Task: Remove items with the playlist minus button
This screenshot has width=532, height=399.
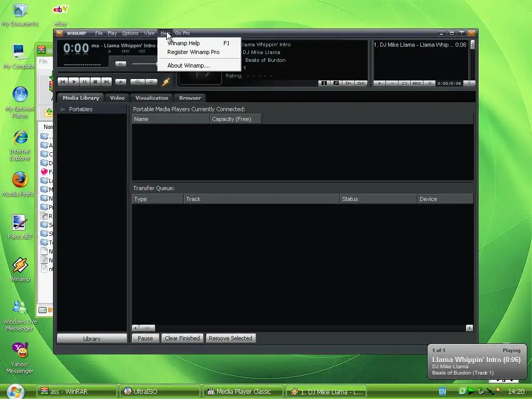Action: [x=392, y=83]
